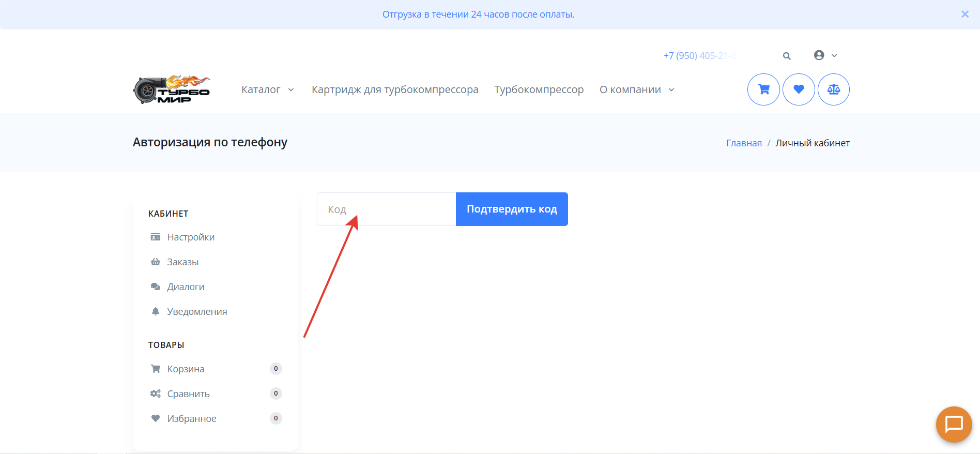This screenshot has width=980, height=454.
Task: Go to home via Турбо Мир logo
Action: pyautogui.click(x=172, y=89)
